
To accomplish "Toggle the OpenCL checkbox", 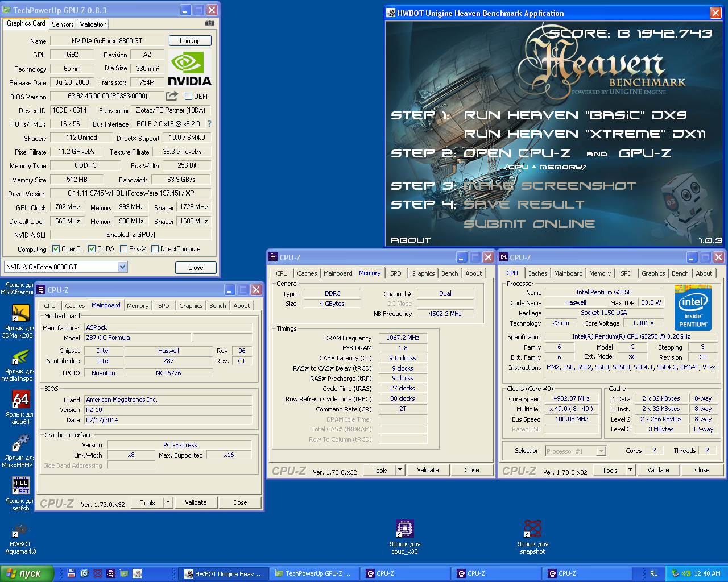I will 56,248.
